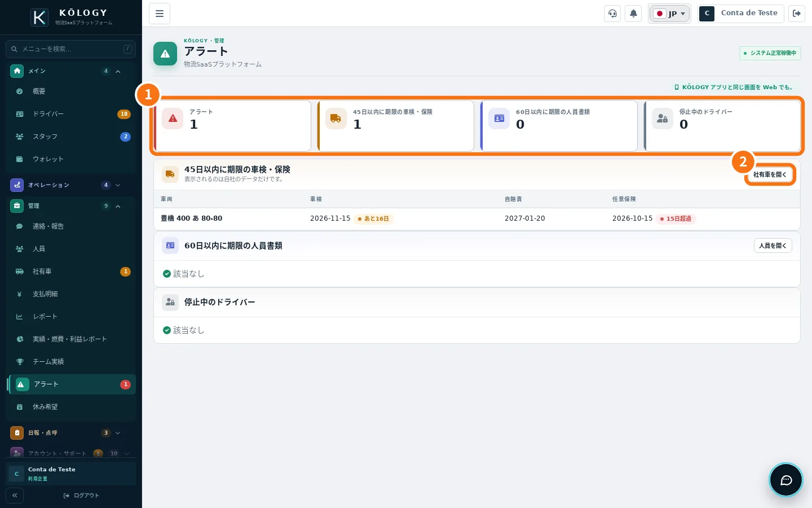Open 連絡・報告 menu item
The image size is (812, 508).
[72, 226]
